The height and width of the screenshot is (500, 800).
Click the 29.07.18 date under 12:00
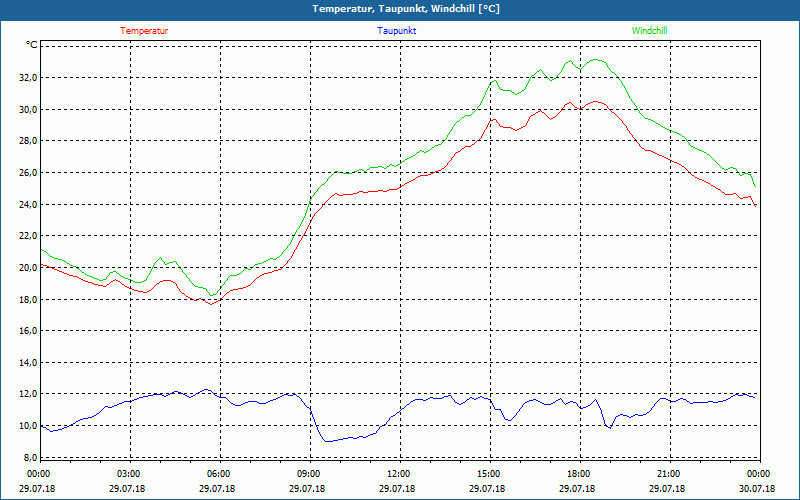(397, 488)
